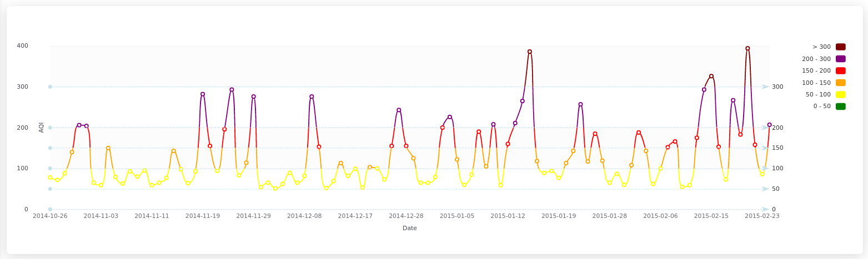
Task: Click the arrow marker at the 200 threshold line
Action: (765, 128)
